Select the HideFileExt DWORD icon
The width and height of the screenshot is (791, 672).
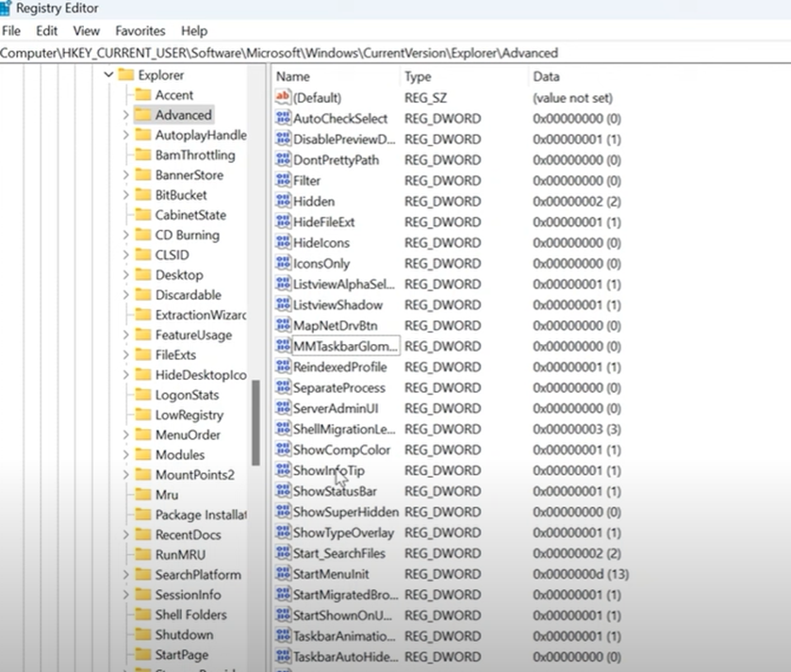[283, 221]
